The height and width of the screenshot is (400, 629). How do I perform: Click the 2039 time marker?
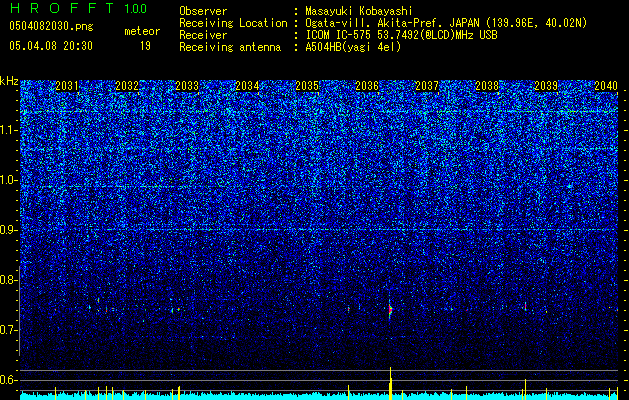tap(546, 86)
